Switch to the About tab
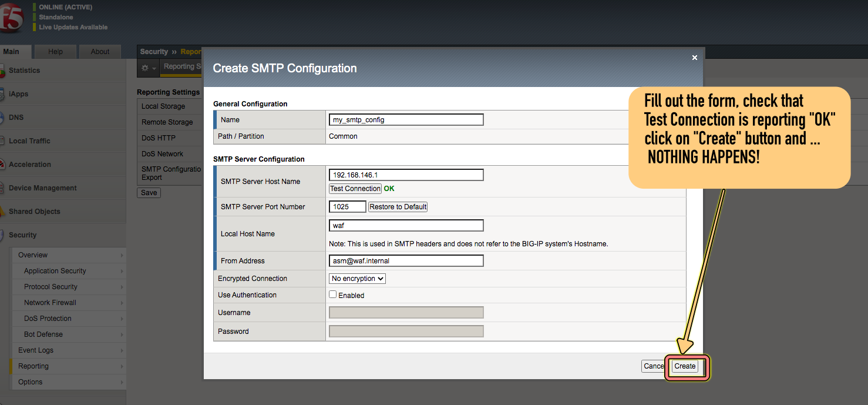868x405 pixels. pos(100,51)
